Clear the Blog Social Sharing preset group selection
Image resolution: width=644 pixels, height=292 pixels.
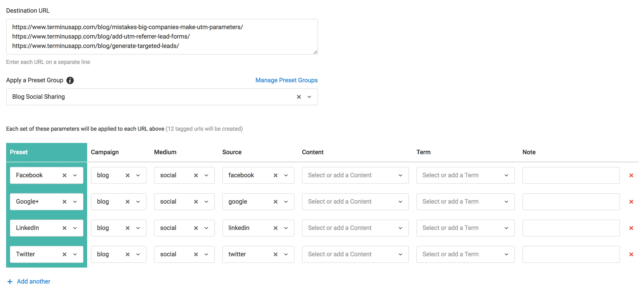298,97
